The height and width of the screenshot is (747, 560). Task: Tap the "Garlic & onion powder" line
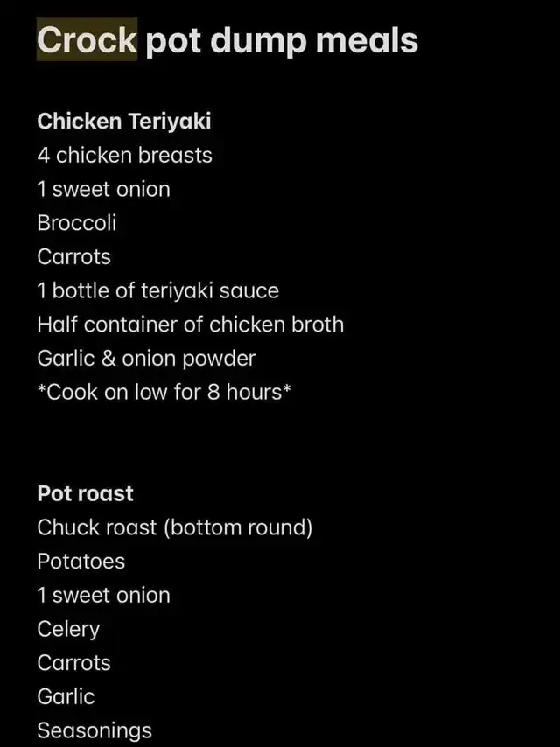[x=146, y=359]
